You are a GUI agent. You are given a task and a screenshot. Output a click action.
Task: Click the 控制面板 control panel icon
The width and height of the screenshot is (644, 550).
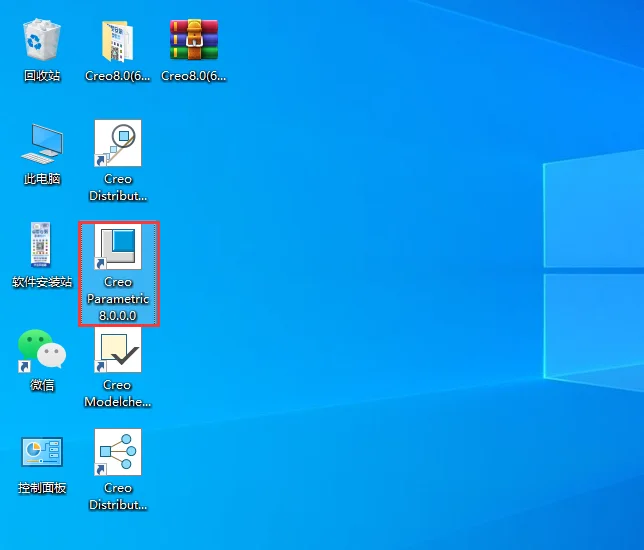coord(42,452)
